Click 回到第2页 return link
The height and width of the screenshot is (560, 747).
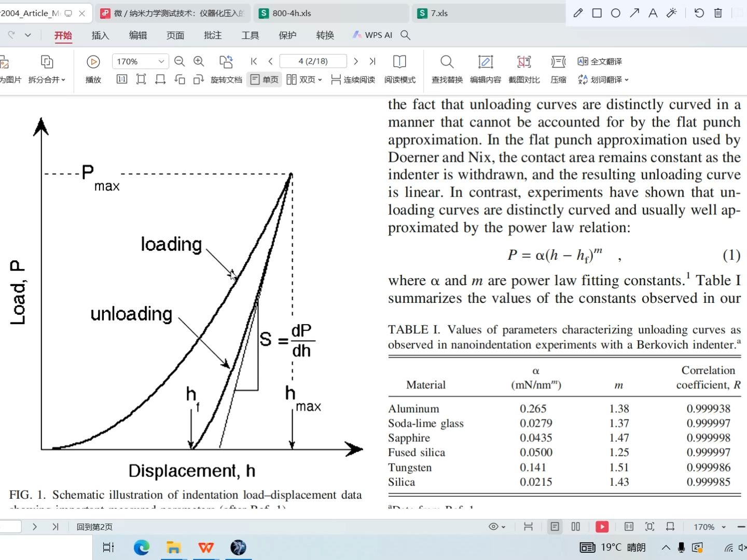[x=94, y=527]
